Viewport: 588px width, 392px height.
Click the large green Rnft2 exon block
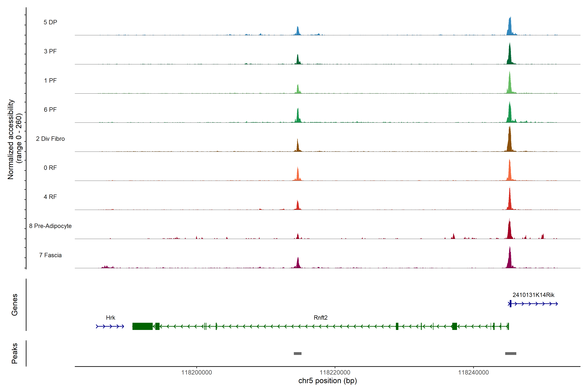[x=142, y=326]
